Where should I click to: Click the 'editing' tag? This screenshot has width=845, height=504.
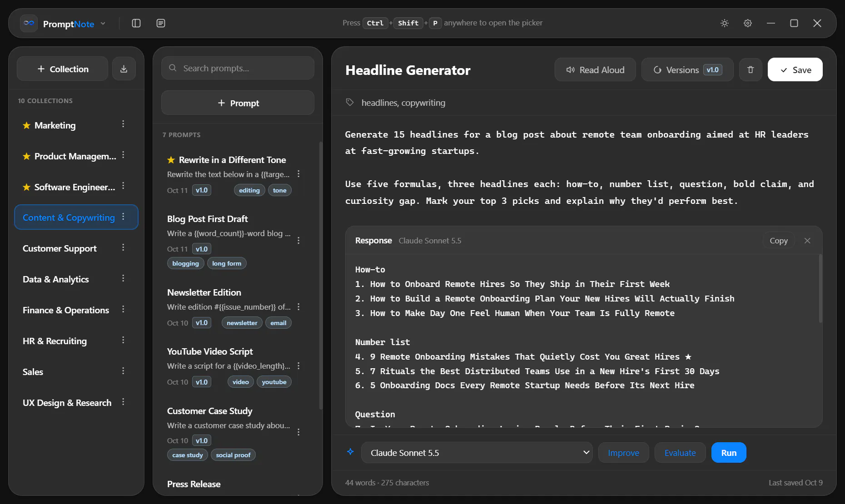click(x=249, y=190)
